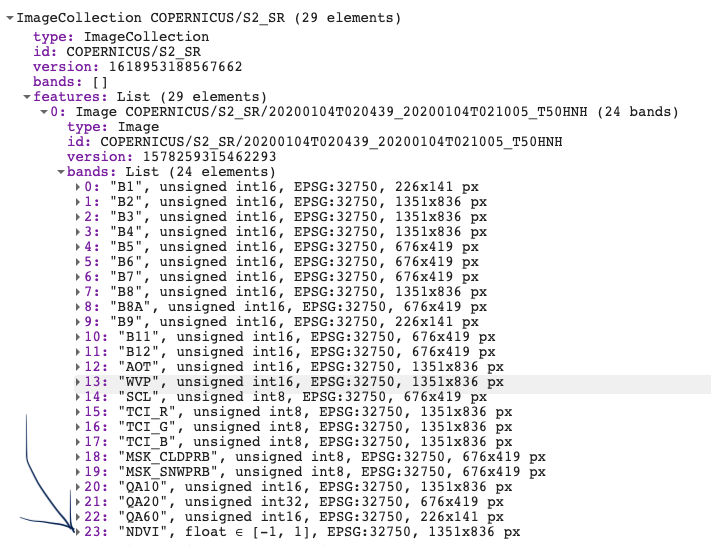Viewport: 711px width, 546px height.
Task: Expand band 7 "B8" entry
Action: pos(78,292)
